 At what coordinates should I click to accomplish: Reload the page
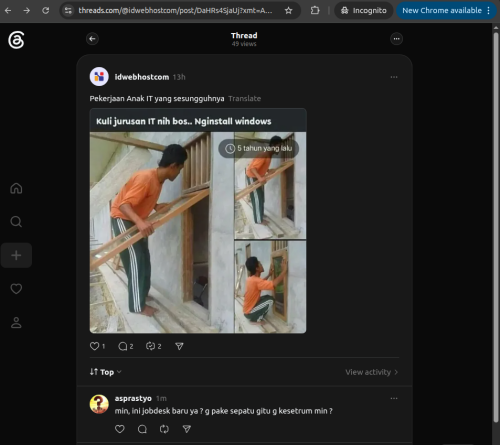click(x=46, y=11)
